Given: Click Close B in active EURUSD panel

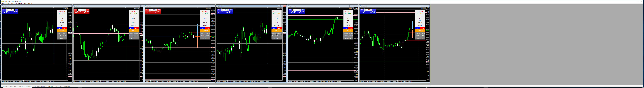Looking at the screenshot, I should (x=274, y=33).
